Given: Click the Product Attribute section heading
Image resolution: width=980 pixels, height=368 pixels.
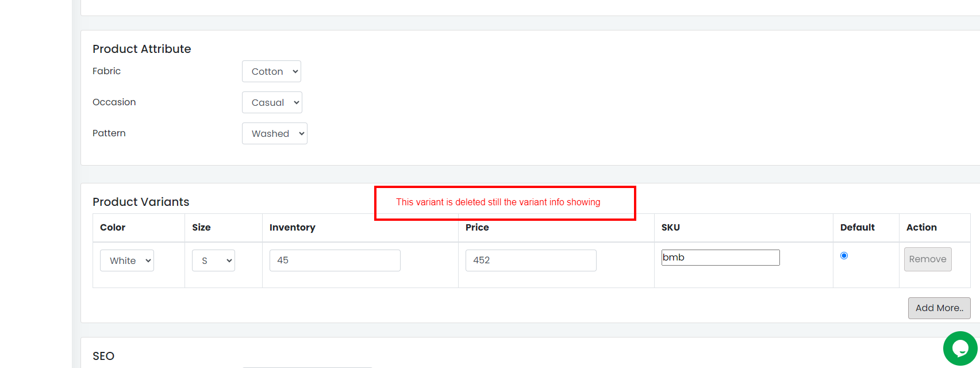Looking at the screenshot, I should point(142,49).
